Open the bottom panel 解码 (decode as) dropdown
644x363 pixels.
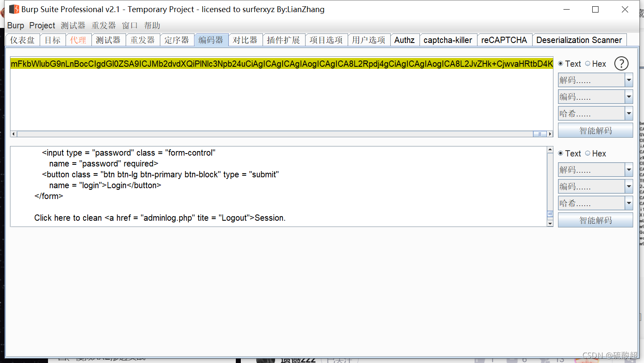pyautogui.click(x=595, y=170)
